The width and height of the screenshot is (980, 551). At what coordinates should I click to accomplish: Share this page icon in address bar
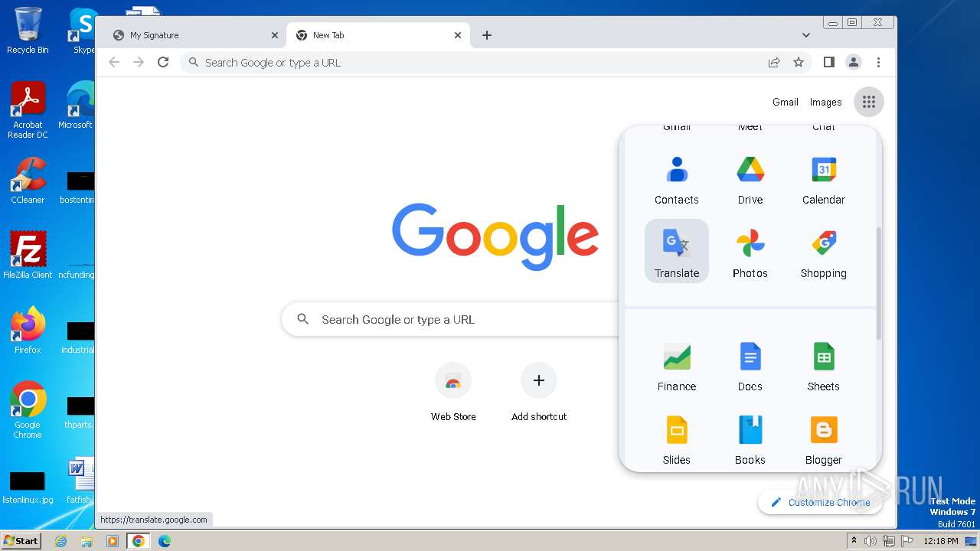[774, 62]
